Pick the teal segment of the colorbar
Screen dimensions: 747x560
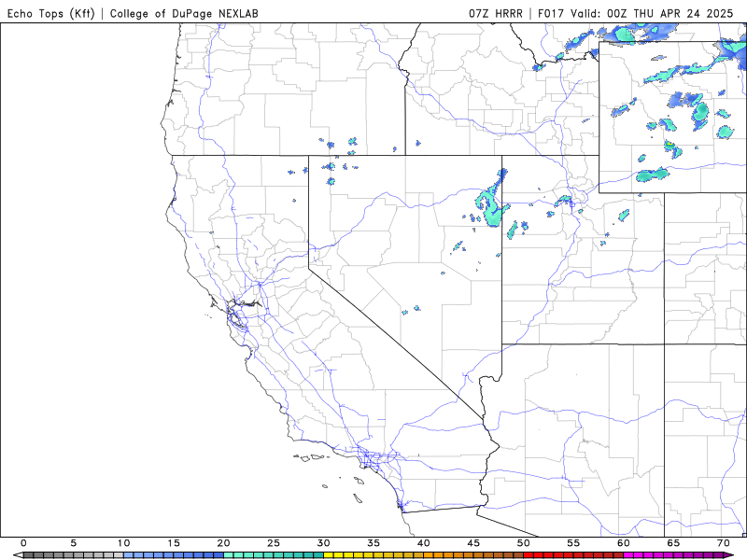click(x=274, y=555)
